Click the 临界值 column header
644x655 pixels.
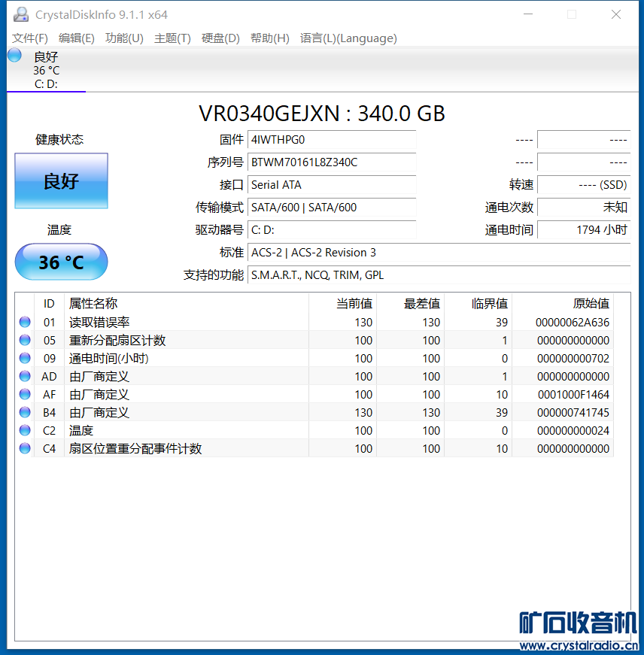(478, 303)
